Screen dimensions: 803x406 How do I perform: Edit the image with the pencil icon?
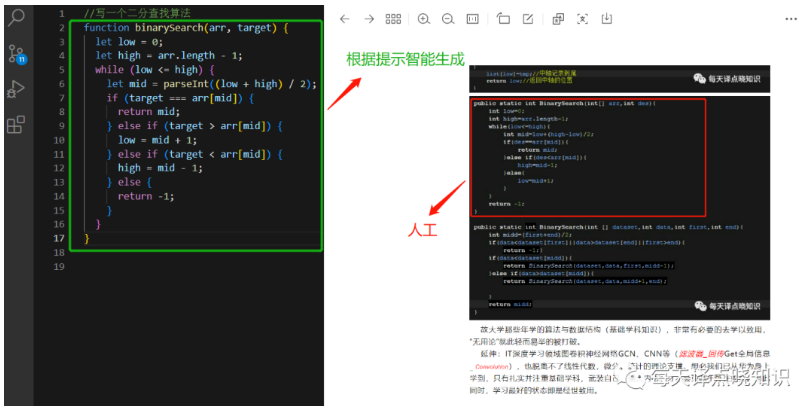pos(527,19)
